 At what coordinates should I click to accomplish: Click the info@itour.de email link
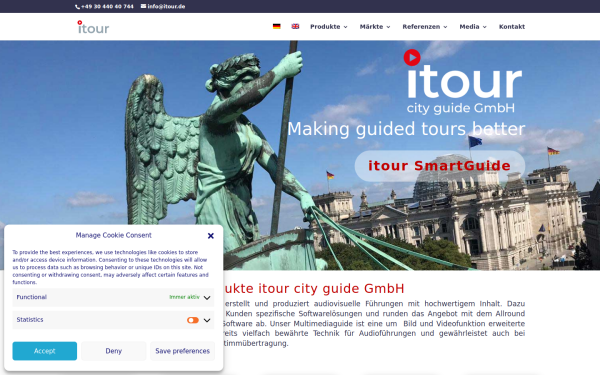pos(166,7)
